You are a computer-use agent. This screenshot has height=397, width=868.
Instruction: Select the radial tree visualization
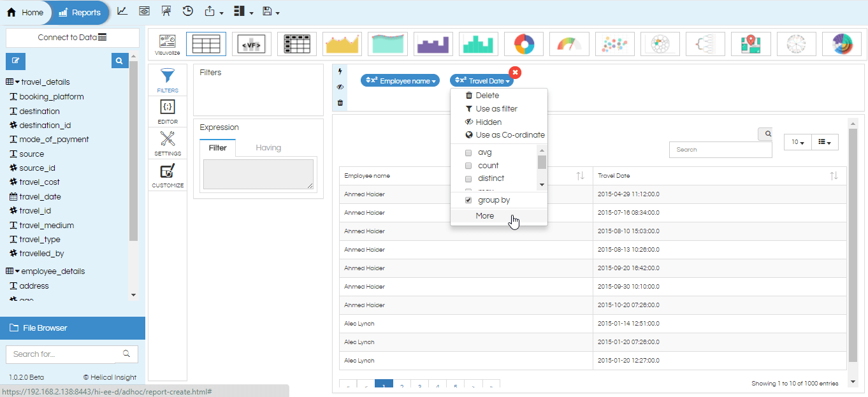797,43
